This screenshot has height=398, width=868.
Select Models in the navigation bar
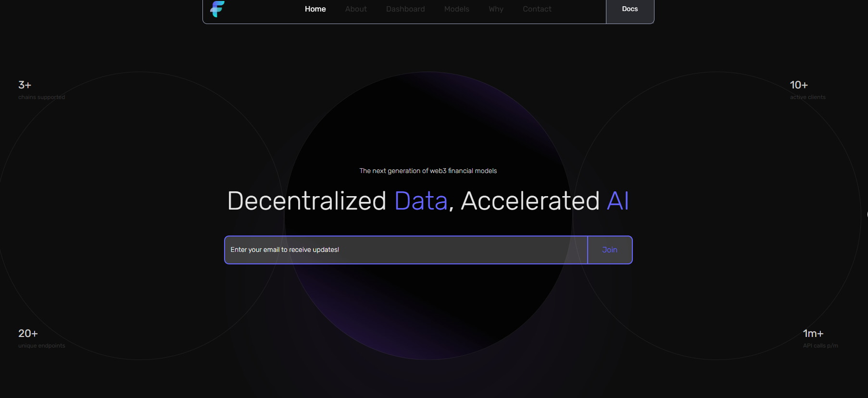(x=456, y=9)
